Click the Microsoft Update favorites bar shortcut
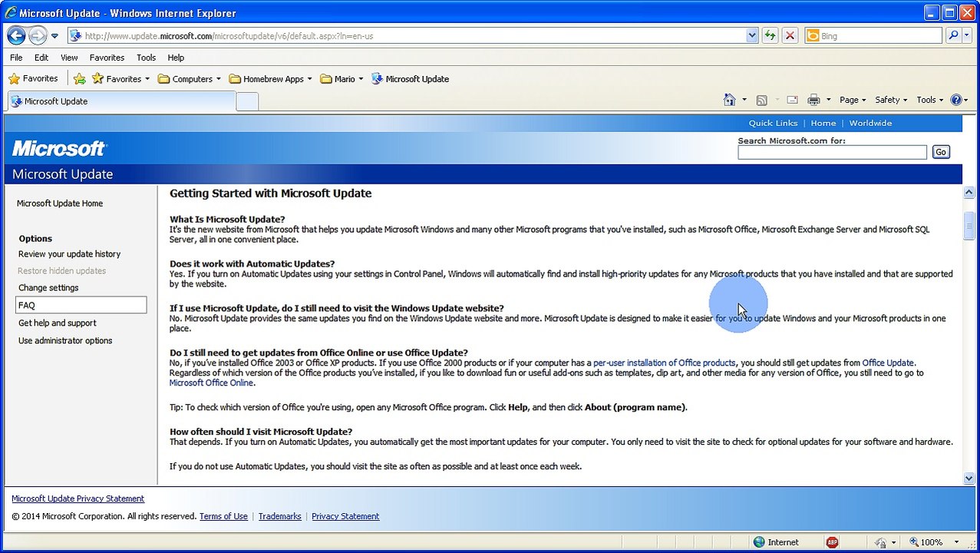Viewport: 980px width, 553px height. [x=410, y=78]
